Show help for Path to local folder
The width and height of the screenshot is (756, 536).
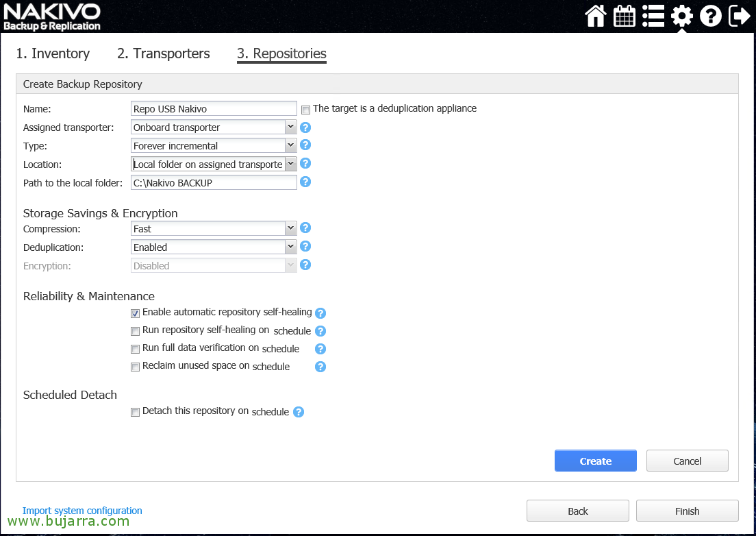(305, 182)
